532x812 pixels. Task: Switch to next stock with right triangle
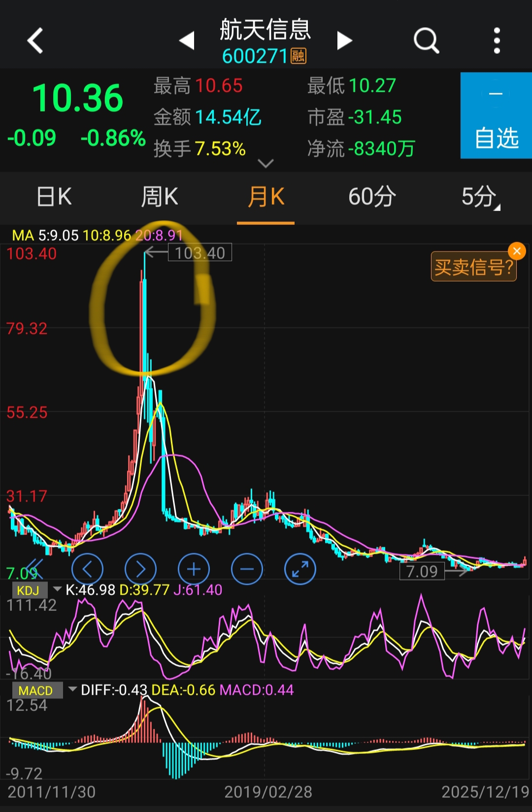pyautogui.click(x=344, y=40)
